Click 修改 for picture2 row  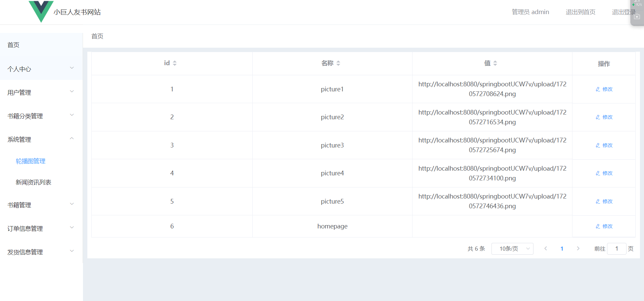tap(604, 117)
